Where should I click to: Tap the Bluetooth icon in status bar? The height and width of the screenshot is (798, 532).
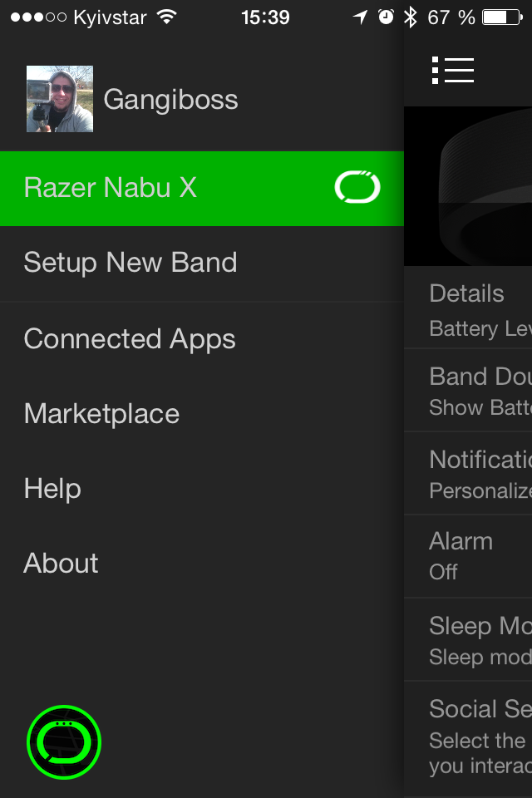411,15
